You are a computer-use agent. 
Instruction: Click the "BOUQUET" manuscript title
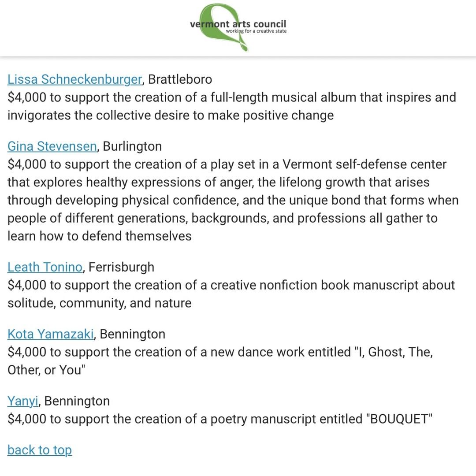click(399, 419)
